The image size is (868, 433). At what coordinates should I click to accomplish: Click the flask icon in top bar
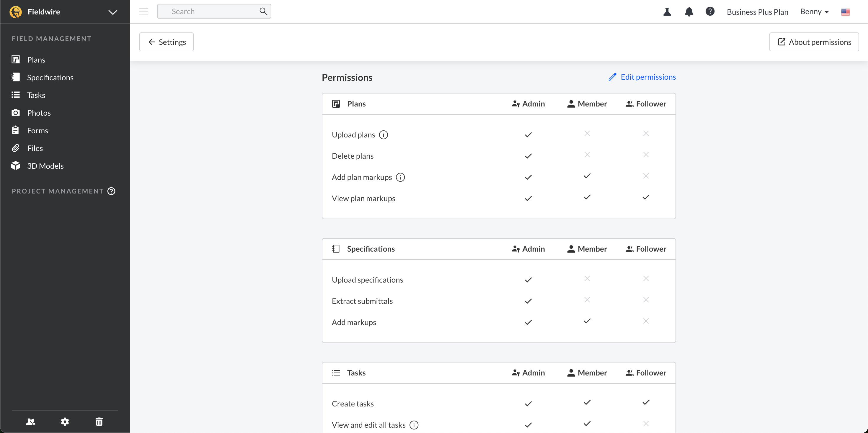667,12
